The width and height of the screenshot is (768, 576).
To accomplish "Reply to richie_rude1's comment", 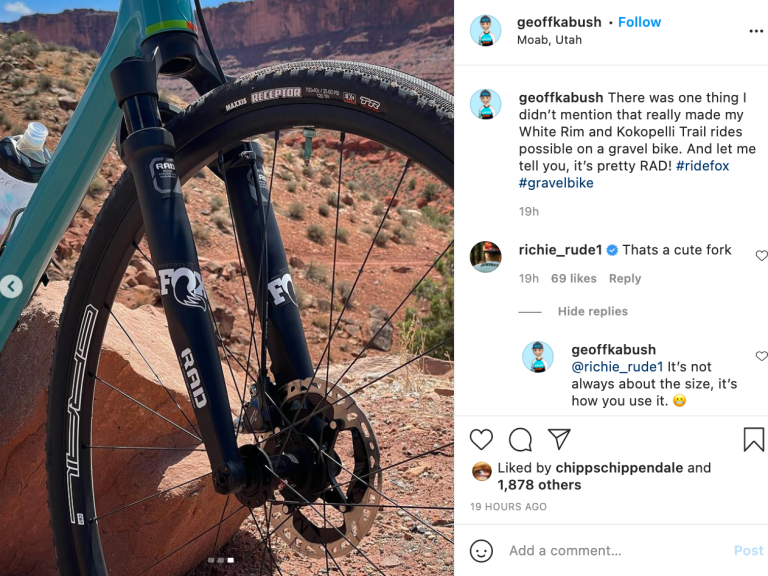I will (624, 278).
